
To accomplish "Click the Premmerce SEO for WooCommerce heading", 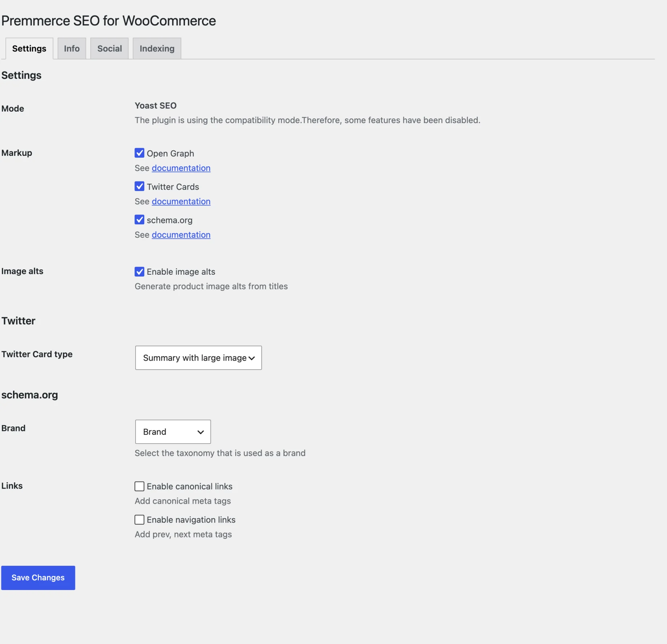I will 108,21.
